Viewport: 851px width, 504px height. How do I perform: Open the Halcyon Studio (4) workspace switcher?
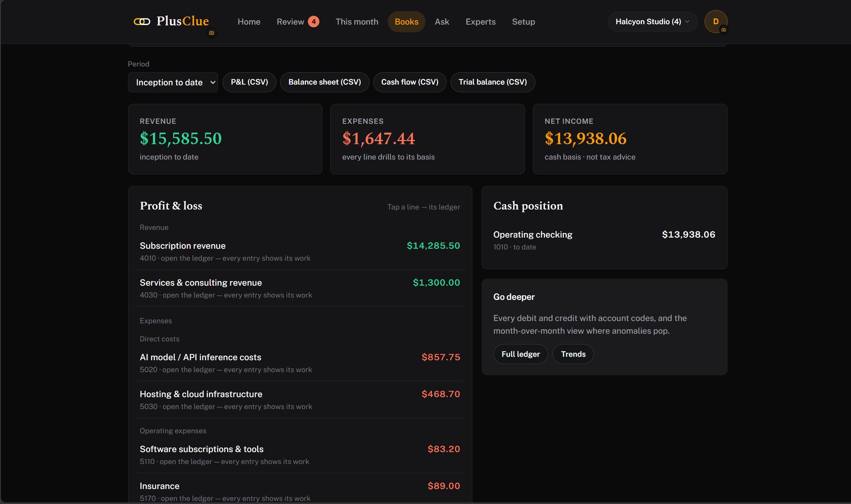[x=652, y=22]
